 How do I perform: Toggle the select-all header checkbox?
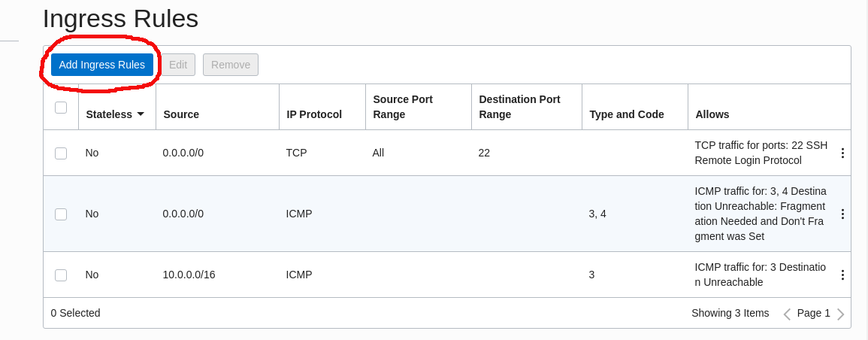coord(61,108)
